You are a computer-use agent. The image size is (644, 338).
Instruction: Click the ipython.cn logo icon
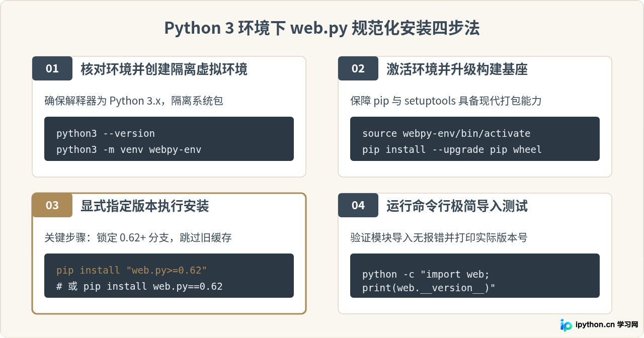(567, 324)
